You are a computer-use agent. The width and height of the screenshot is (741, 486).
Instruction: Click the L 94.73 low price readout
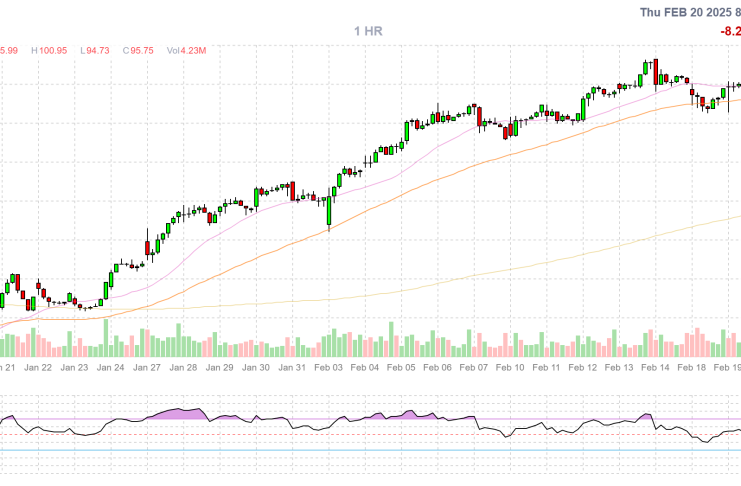click(96, 49)
